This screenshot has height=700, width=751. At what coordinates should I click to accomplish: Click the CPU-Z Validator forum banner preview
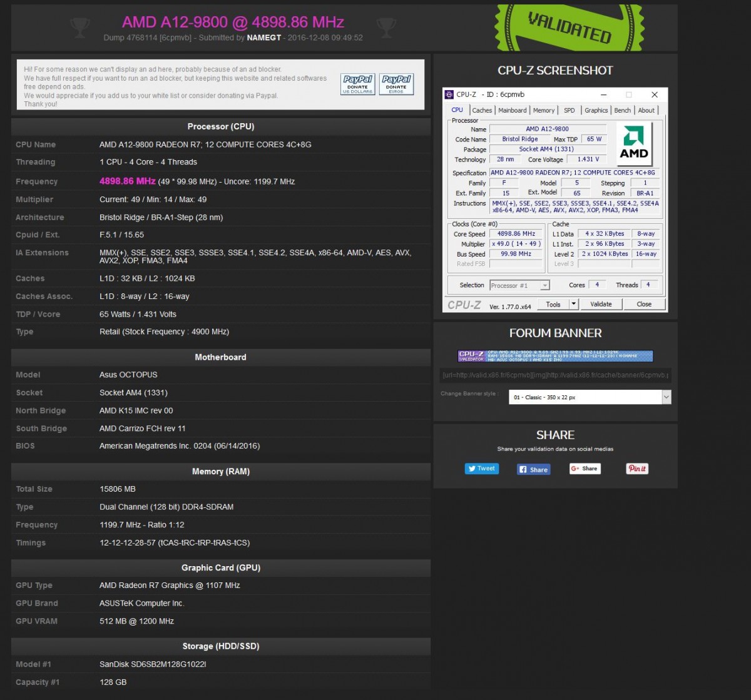pos(554,355)
